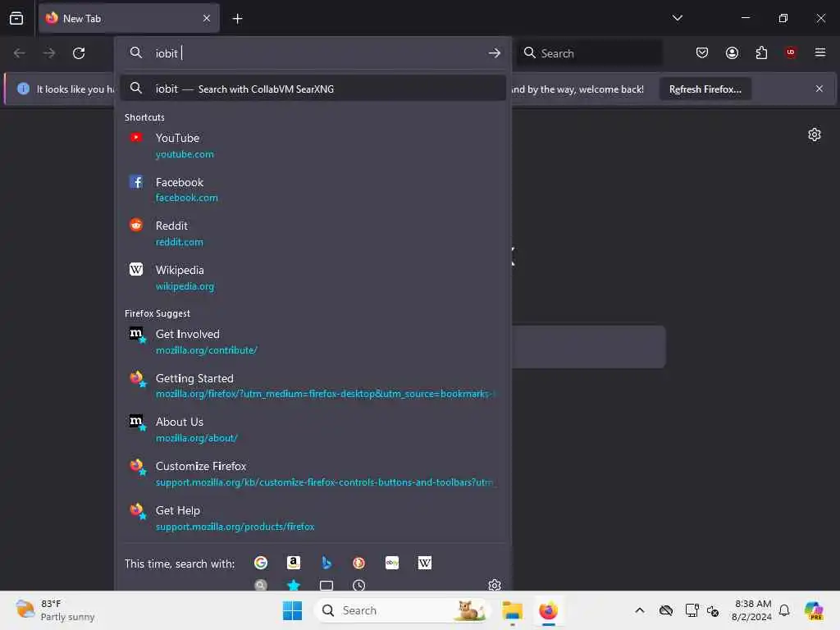Open Extensions panel
This screenshot has height=630, width=840.
[761, 52]
